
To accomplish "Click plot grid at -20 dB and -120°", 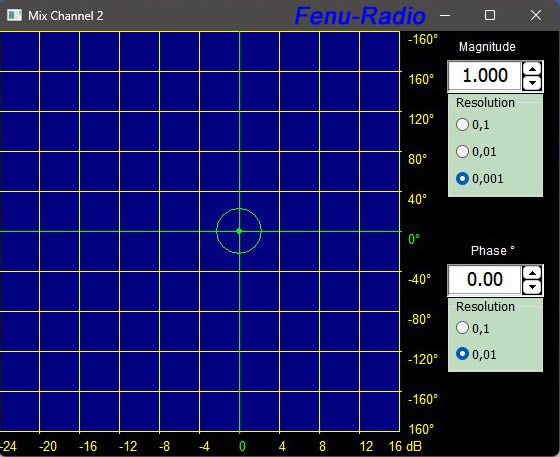I will pos(40,351).
